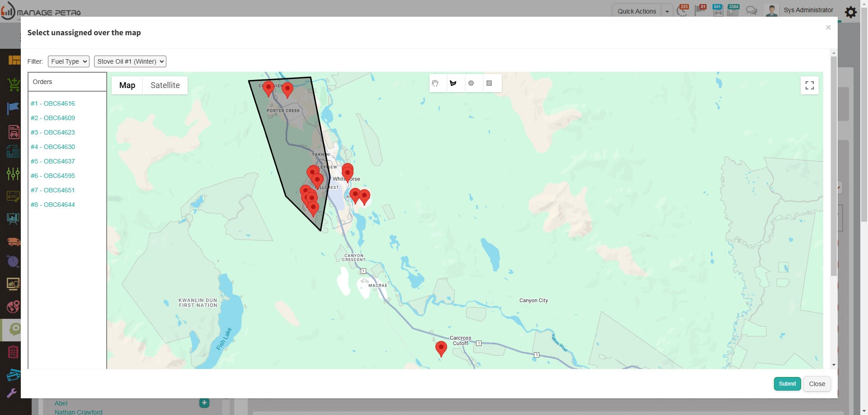
Task: Open the delivery truck icon in the sidebar
Action: click(x=13, y=242)
